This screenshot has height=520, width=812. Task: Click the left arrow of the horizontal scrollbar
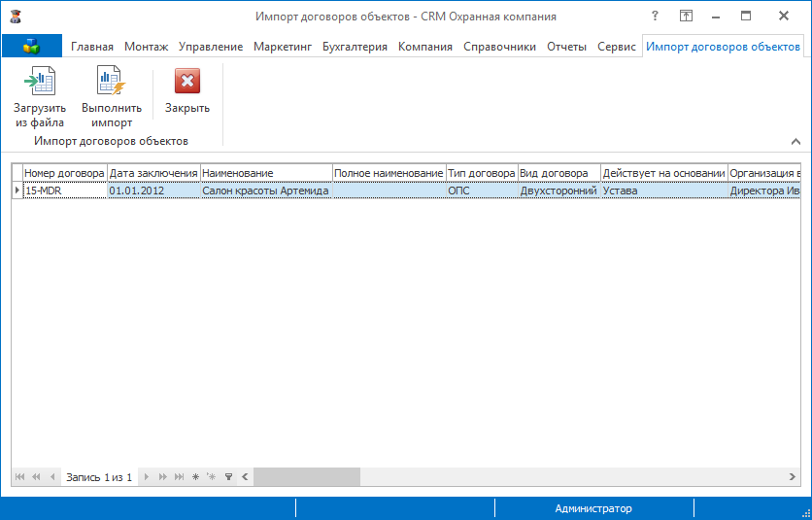[x=245, y=477]
